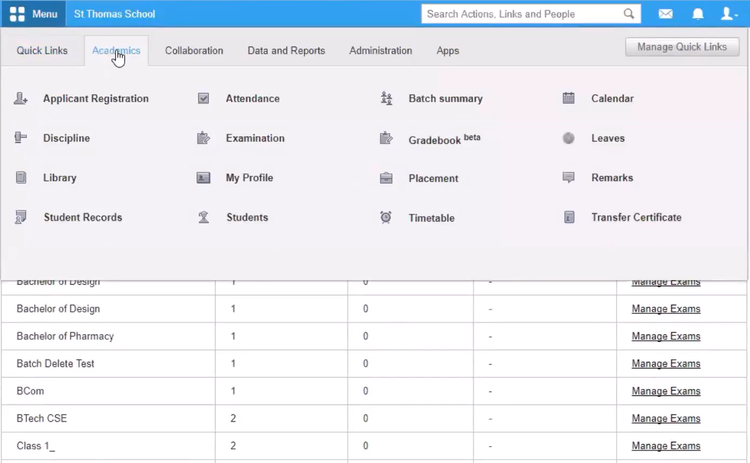The height and width of the screenshot is (463, 750).
Task: Open the Administration tab
Action: [380, 51]
